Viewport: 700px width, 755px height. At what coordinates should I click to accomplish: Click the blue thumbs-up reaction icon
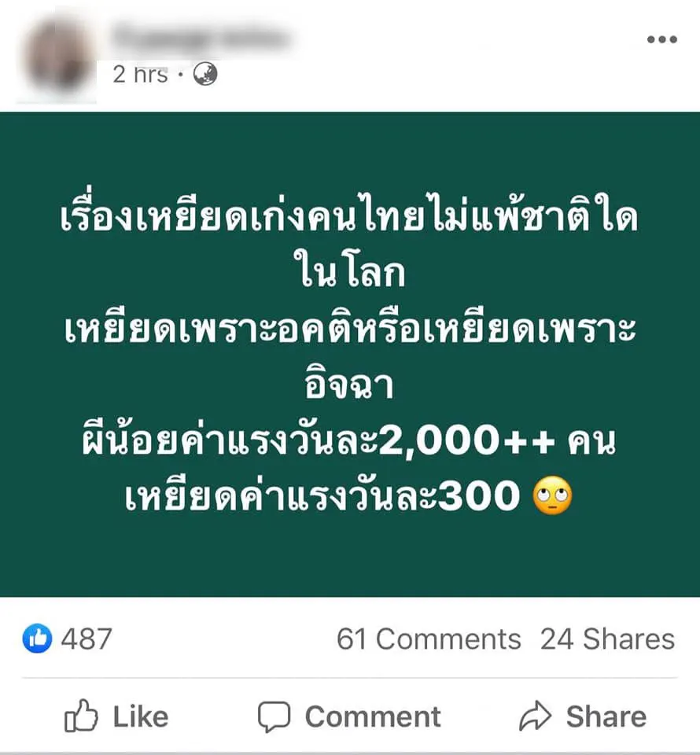[37, 639]
